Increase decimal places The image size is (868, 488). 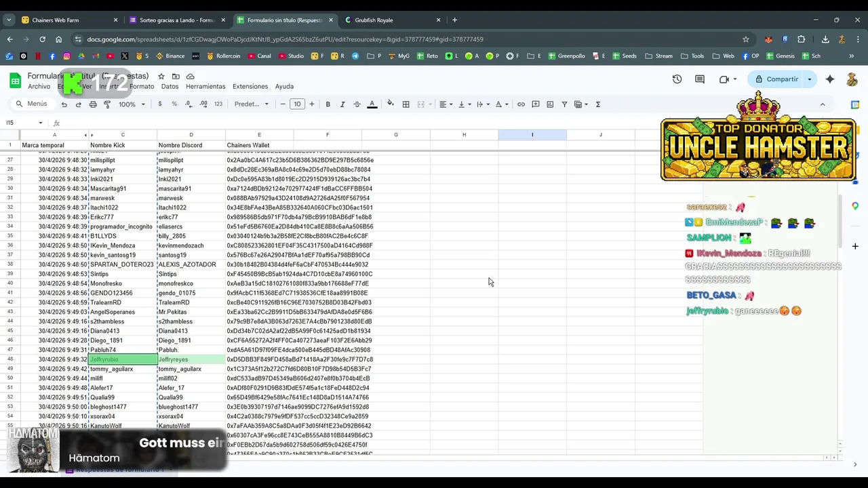203,104
